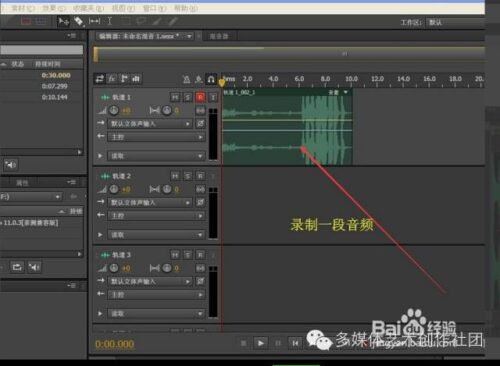Viewport: 500px width, 366px height.
Task: Show the sends section button
Action: pos(124,79)
